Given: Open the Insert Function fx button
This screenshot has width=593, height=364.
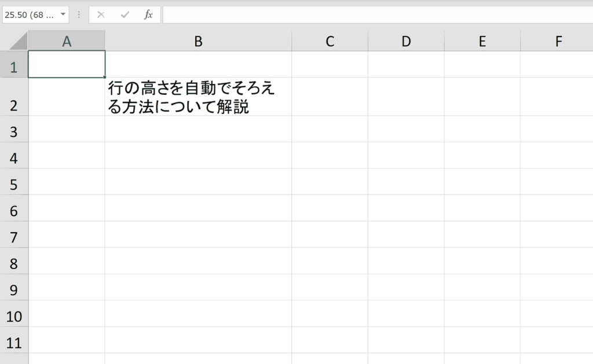Looking at the screenshot, I should click(x=148, y=14).
